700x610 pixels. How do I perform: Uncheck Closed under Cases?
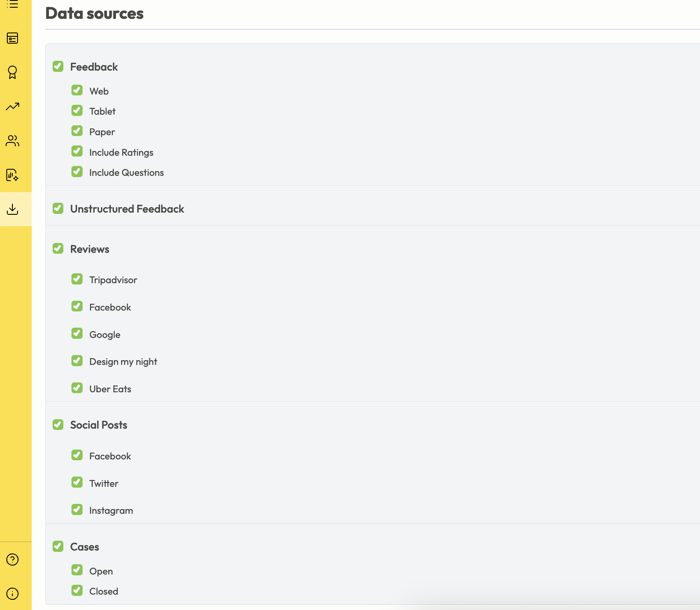pos(77,590)
